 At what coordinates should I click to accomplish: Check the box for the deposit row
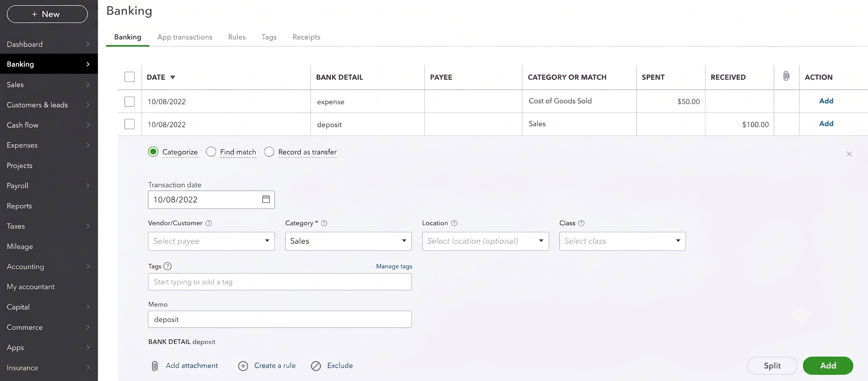[x=129, y=124]
